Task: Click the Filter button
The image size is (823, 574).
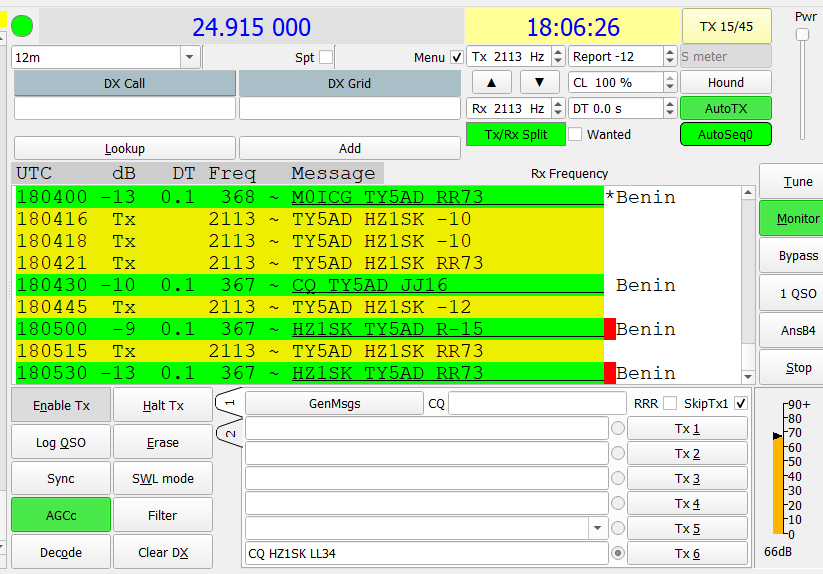Action: (163, 515)
